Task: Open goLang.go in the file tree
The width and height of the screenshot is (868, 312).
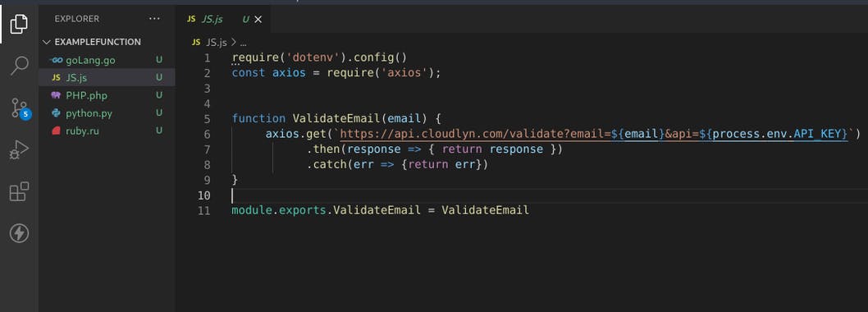Action: tap(107, 60)
